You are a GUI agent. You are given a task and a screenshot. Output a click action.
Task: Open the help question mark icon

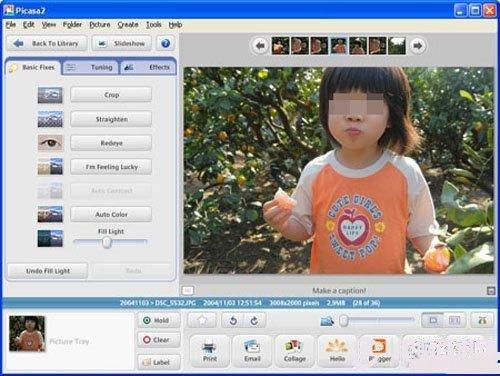[165, 43]
